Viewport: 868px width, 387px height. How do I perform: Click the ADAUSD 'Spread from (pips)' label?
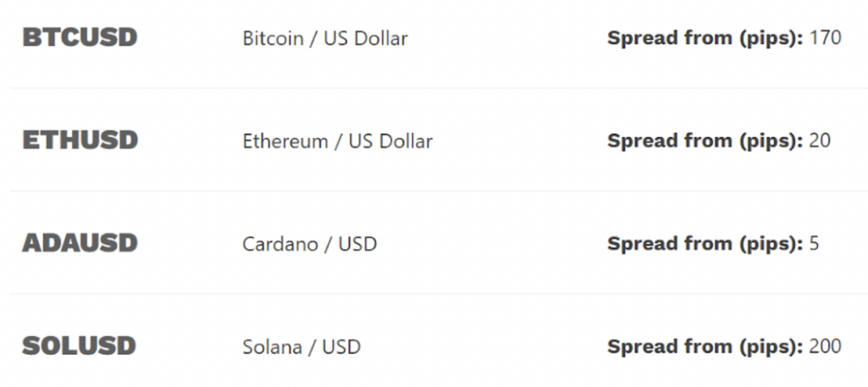705,245
